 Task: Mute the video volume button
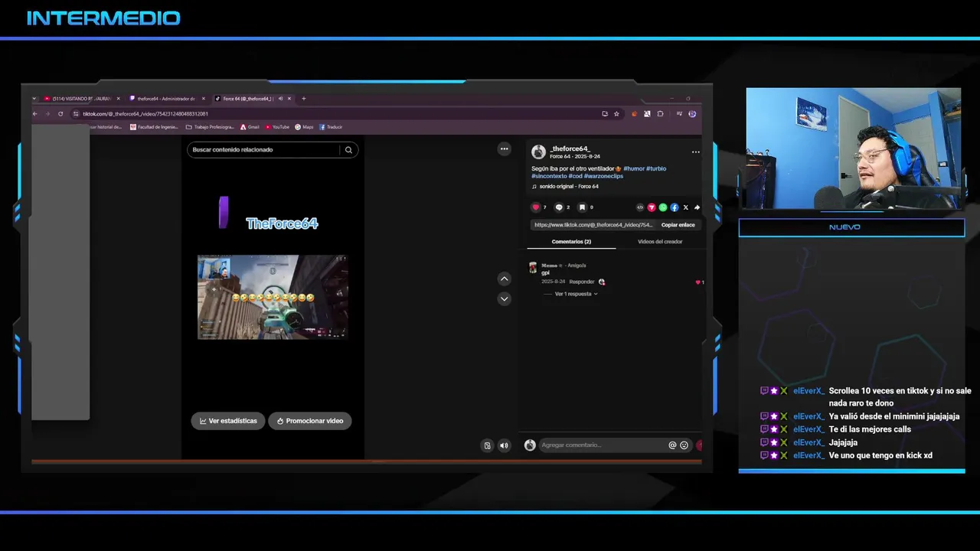[504, 445]
